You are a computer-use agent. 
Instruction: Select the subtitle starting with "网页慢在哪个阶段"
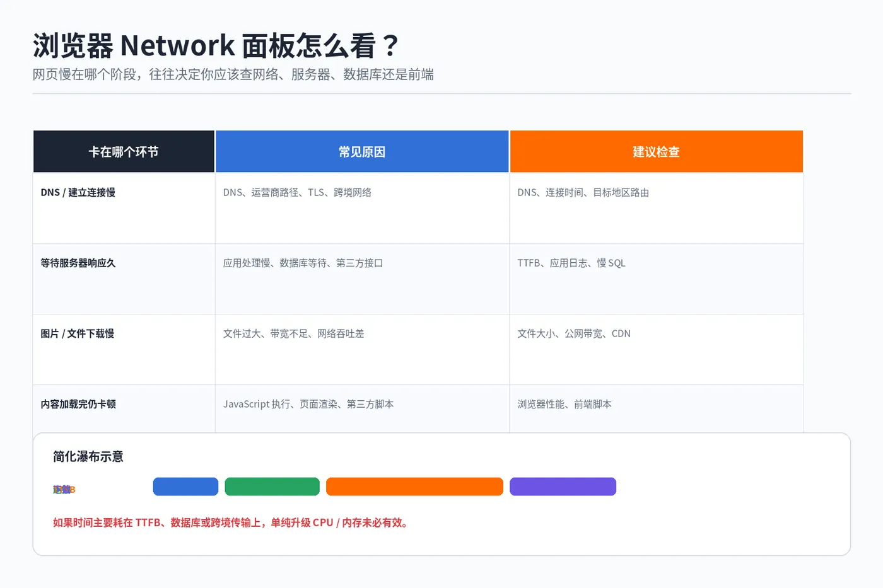point(233,74)
